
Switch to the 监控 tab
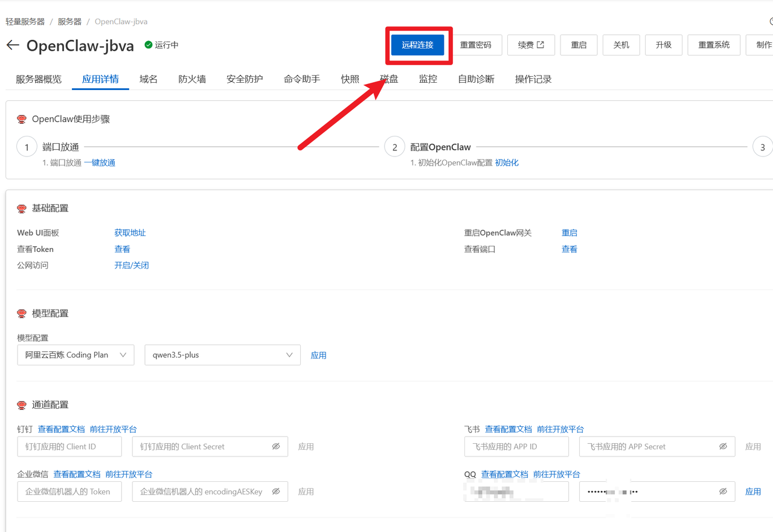428,79
